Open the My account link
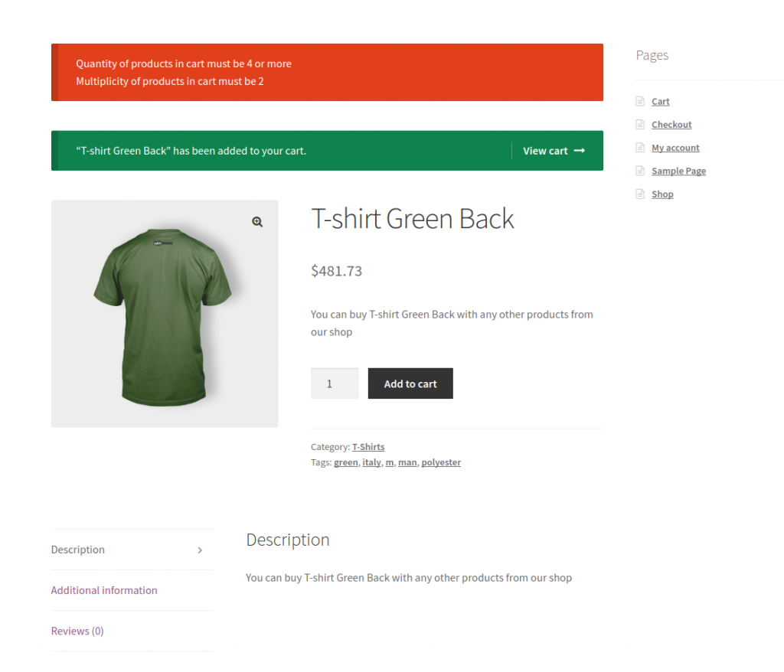This screenshot has height=672, width=784. point(675,148)
